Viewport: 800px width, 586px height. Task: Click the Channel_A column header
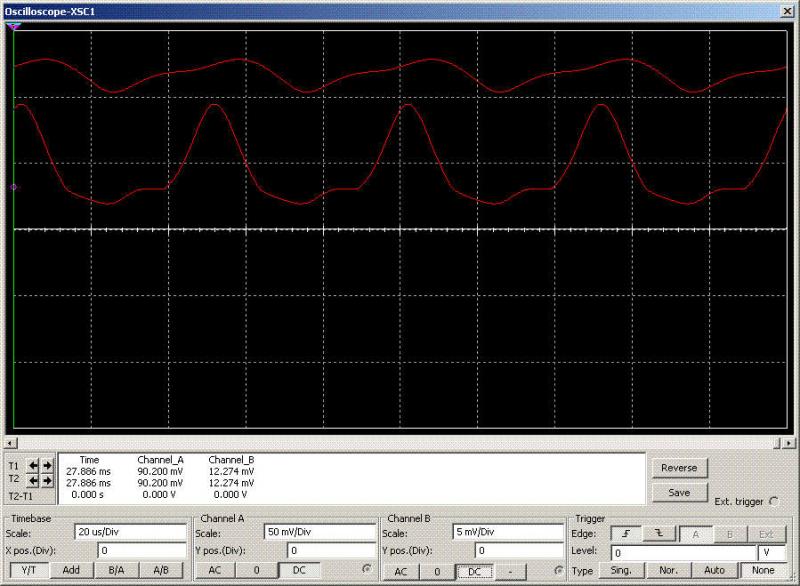click(x=160, y=460)
